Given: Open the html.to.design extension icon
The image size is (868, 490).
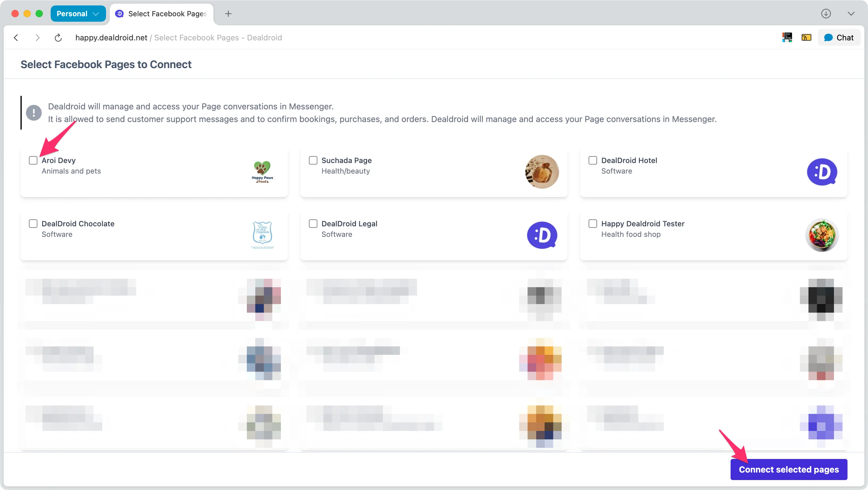Looking at the screenshot, I should (x=787, y=37).
